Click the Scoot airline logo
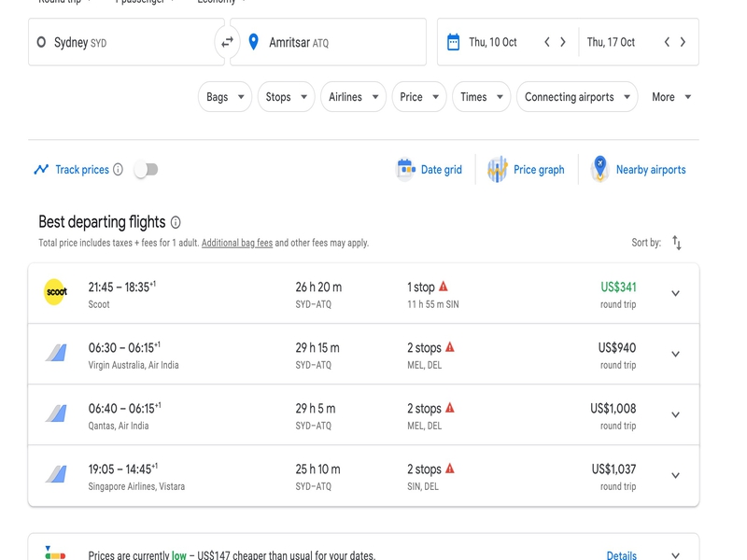 coord(56,292)
